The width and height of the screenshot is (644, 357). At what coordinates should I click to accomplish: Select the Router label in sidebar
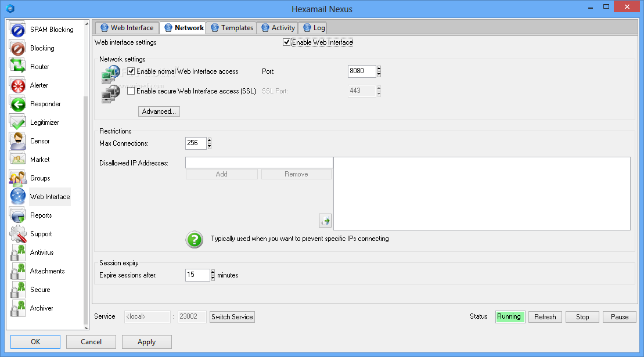point(39,67)
